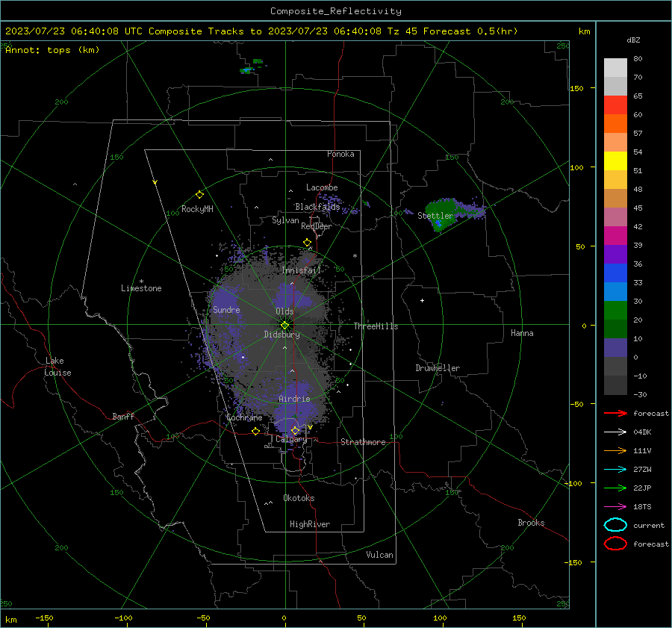Click the -150 tick on the x-axis
Viewport: 672px width, 628px height.
tap(44, 618)
